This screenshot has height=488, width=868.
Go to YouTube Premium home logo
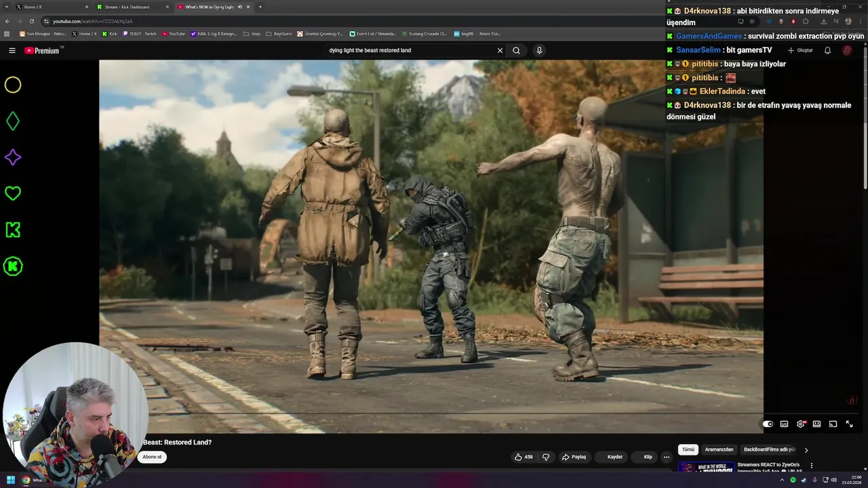point(42,50)
